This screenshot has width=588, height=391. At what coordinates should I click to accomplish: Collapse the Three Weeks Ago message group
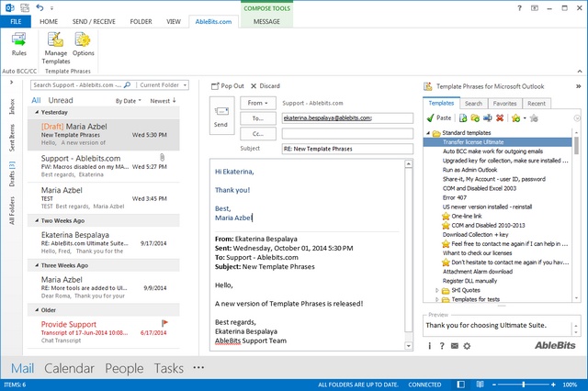[x=37, y=265]
